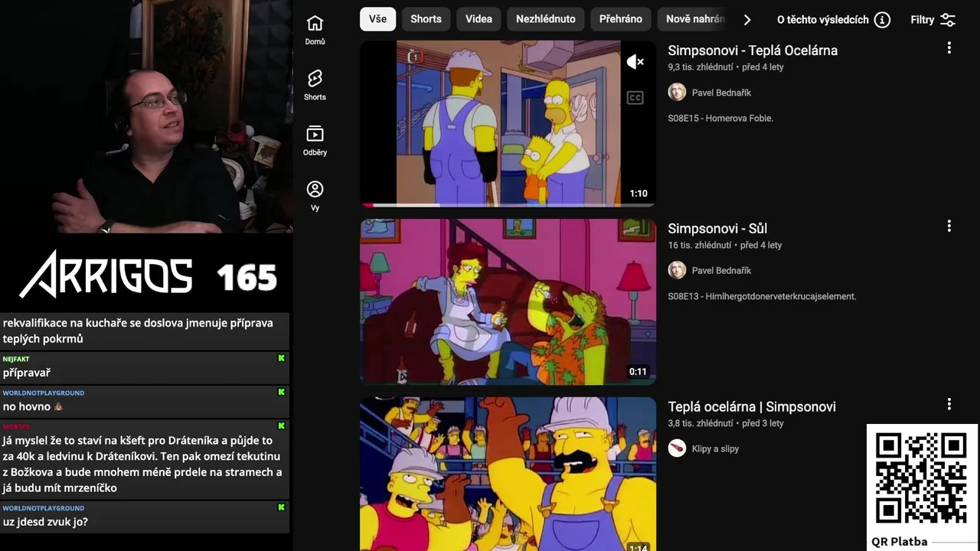Open the Odběry subscriptions icon
This screenshot has width=980, height=551.
[315, 134]
